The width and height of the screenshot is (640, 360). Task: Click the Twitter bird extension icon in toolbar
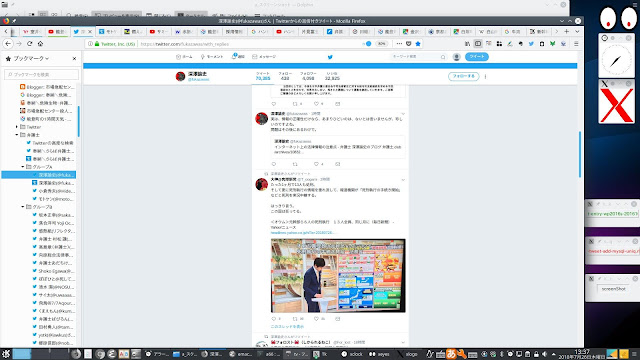pyautogui.click(x=531, y=44)
